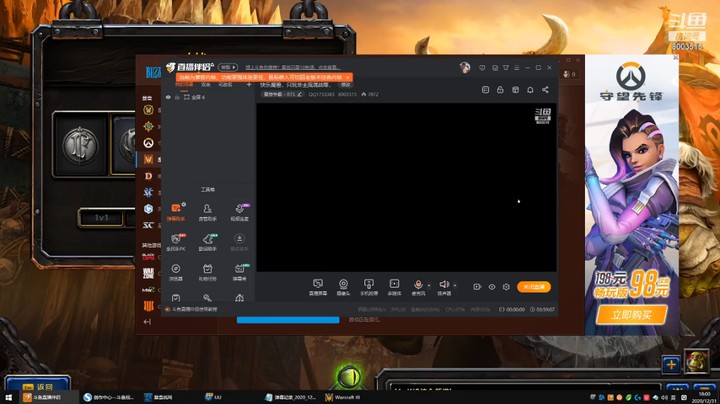This screenshot has height=404, width=720.
Task: Edit the stream category RTS tag
Action: pos(282,95)
